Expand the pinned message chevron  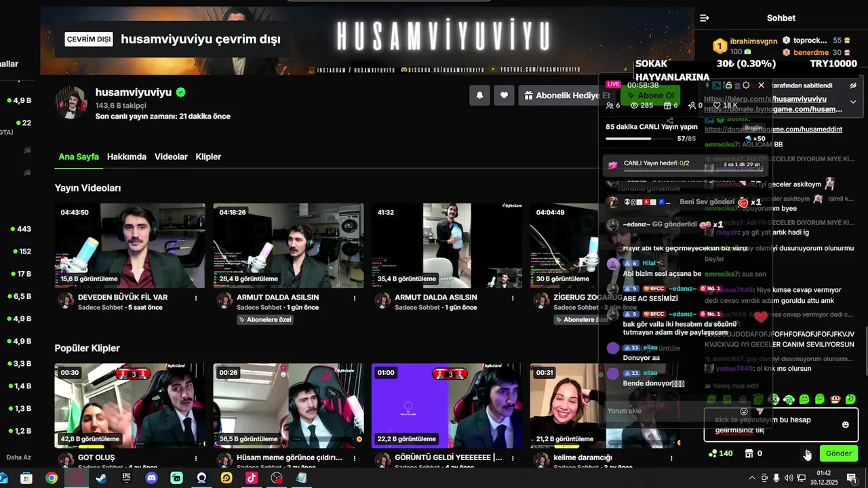click(x=853, y=102)
